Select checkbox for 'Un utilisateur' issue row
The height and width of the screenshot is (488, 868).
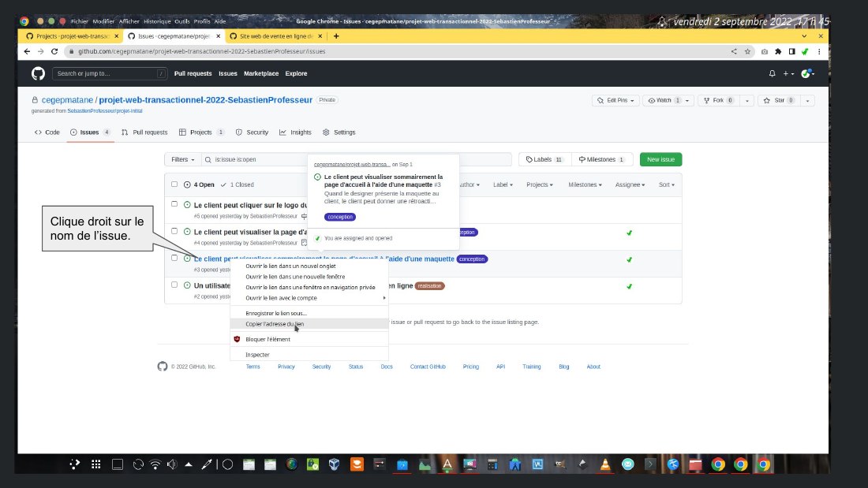tap(174, 285)
